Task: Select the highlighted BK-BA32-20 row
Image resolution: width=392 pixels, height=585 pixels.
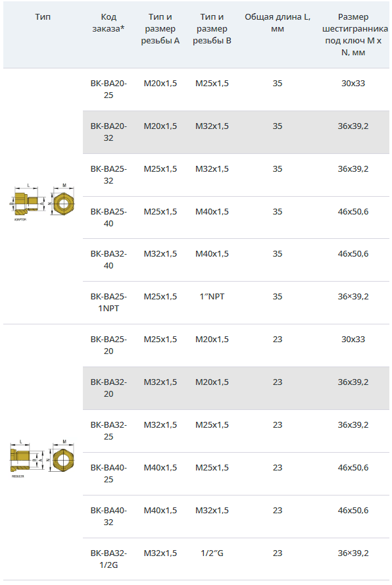Action: [x=235, y=388]
